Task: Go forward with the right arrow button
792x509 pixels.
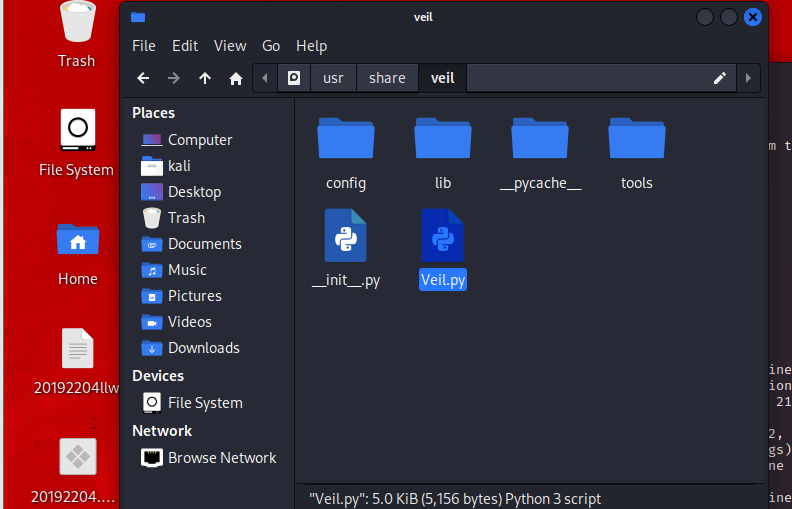Action: pyautogui.click(x=174, y=78)
